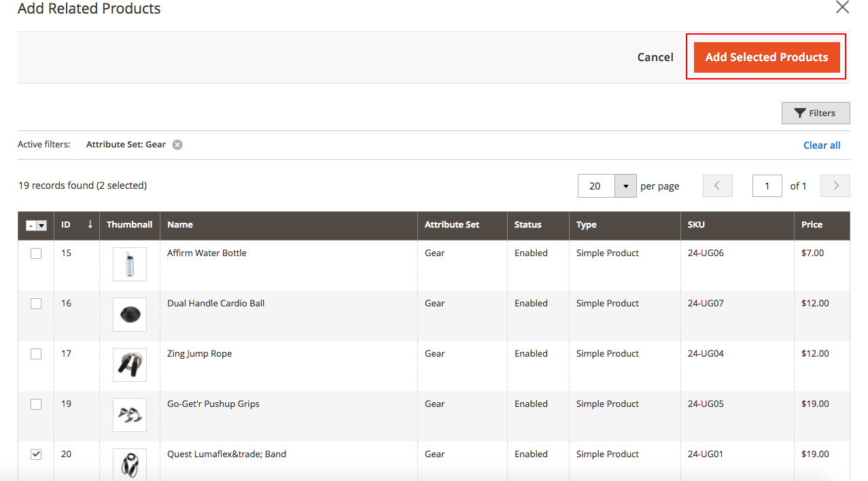This screenshot has width=868, height=481.
Task: Check the checkbox for Affirm Water Bottle
Action: click(x=35, y=253)
